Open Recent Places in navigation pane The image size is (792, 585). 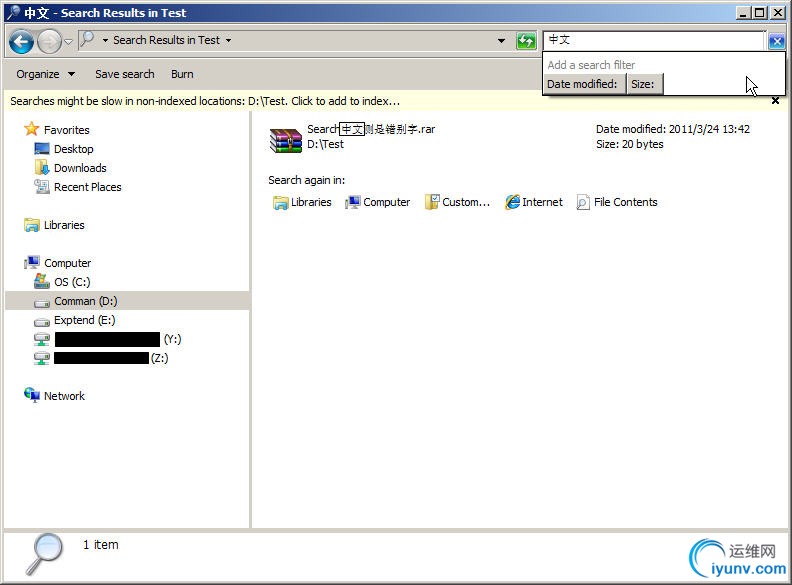click(x=88, y=187)
